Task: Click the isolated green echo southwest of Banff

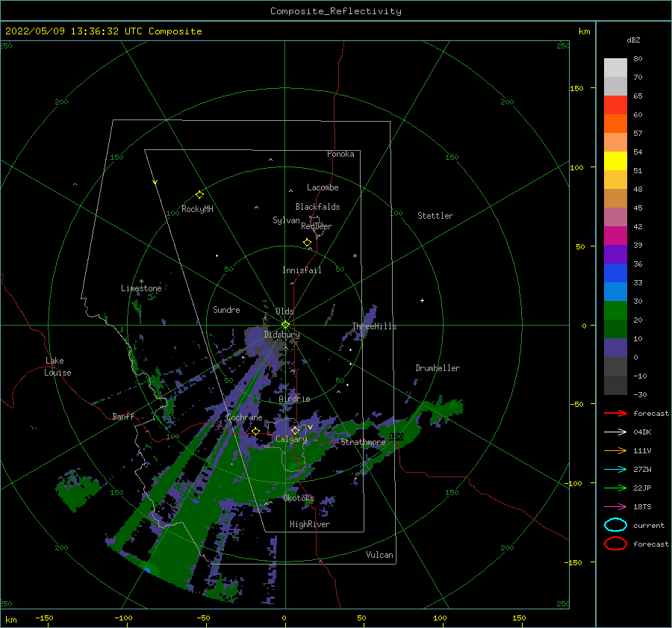Action: pyautogui.click(x=77, y=491)
